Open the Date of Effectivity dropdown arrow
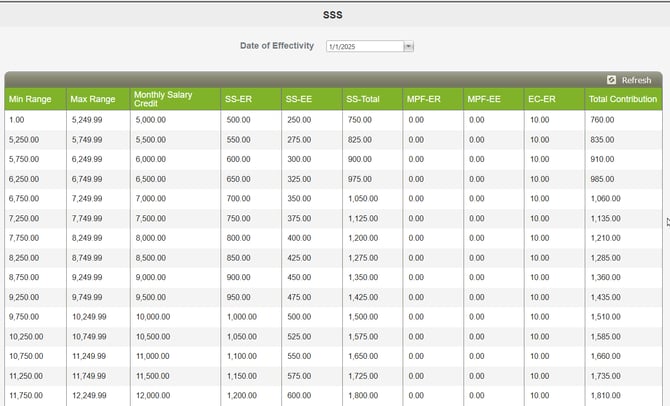Viewport: 670px width, 406px height. coord(408,46)
